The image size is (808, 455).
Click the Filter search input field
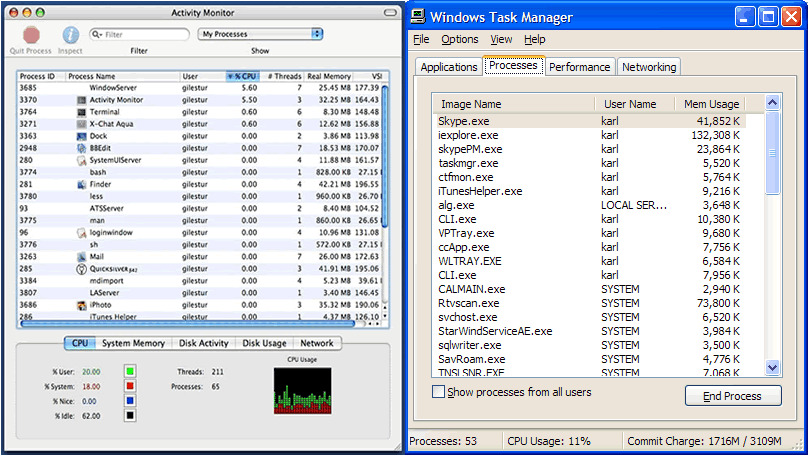pyautogui.click(x=140, y=35)
